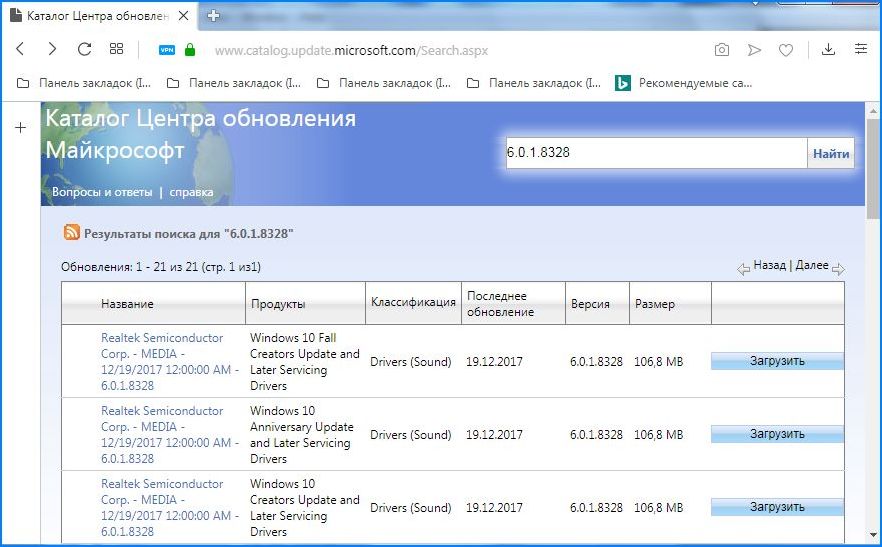Sort by the Последнее обновление column header
This screenshot has width=882, height=547.
click(x=500, y=304)
